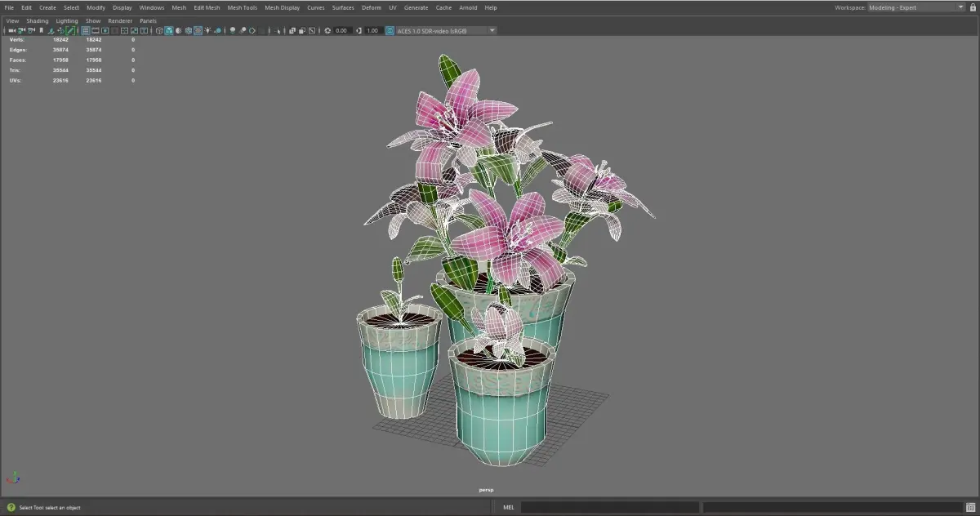Click the Exposure value field 0.00

[341, 30]
